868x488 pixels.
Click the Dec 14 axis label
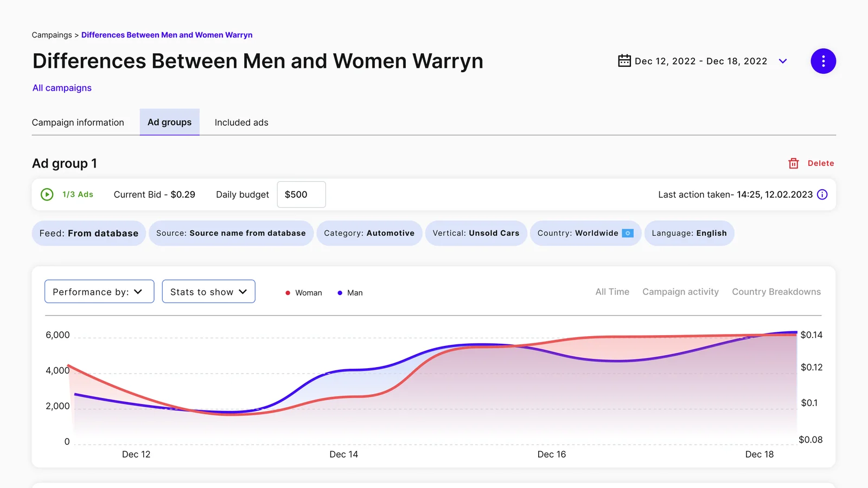pyautogui.click(x=344, y=454)
